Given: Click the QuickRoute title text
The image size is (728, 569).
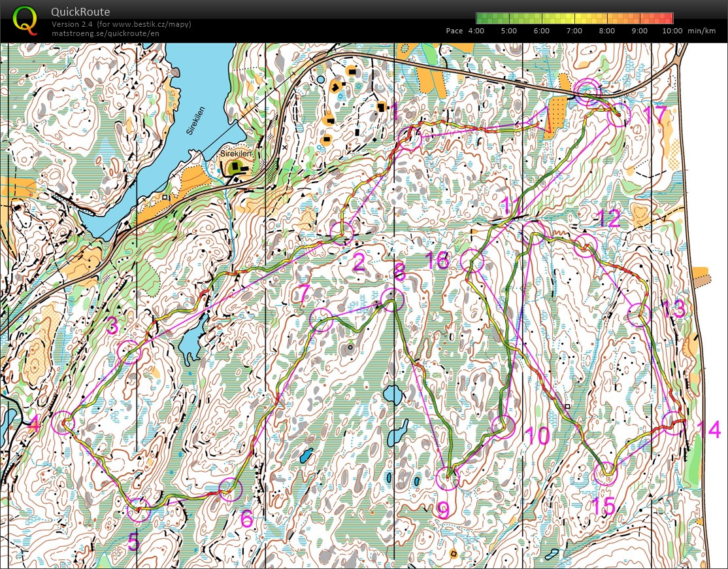Looking at the screenshot, I should click(80, 12).
